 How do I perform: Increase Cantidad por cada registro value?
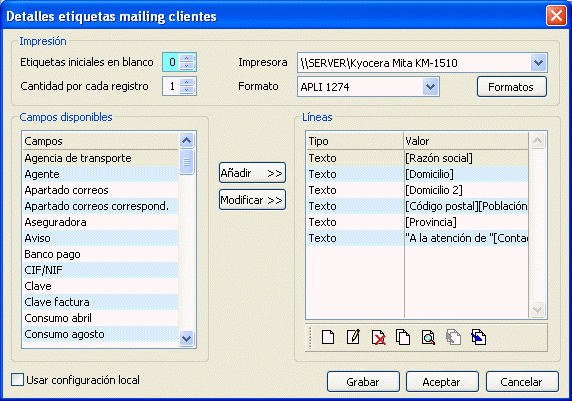click(x=187, y=82)
